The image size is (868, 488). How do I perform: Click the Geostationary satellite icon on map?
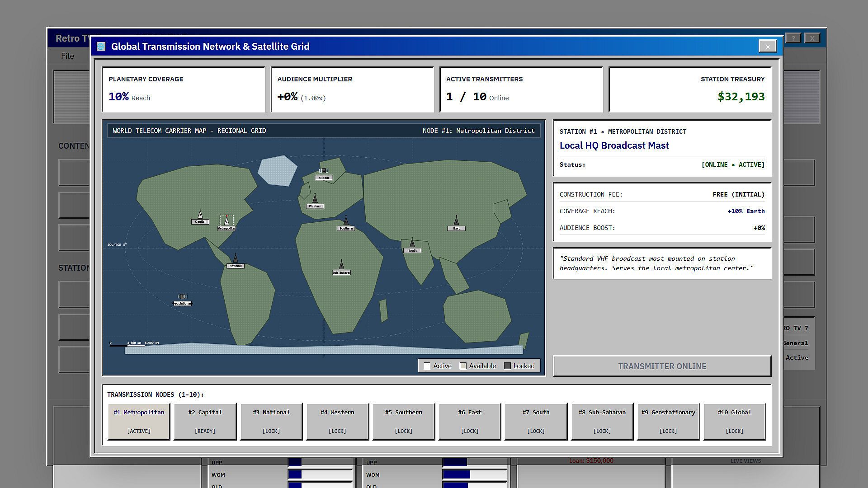coord(182,296)
